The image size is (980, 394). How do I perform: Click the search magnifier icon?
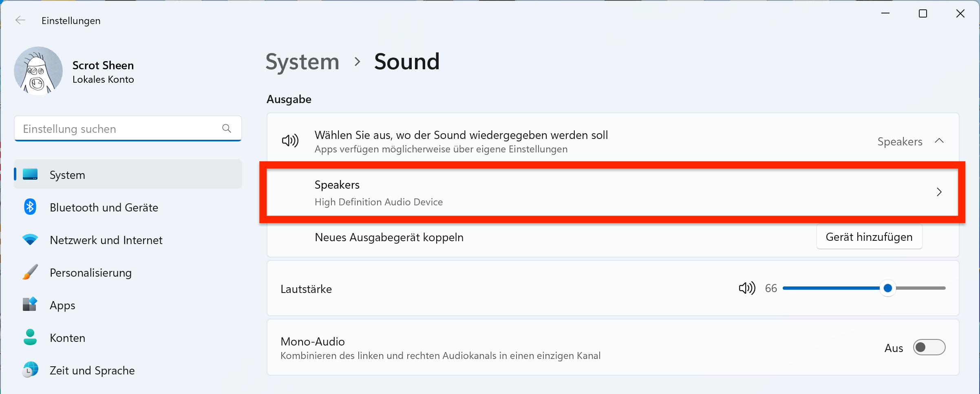[227, 129]
